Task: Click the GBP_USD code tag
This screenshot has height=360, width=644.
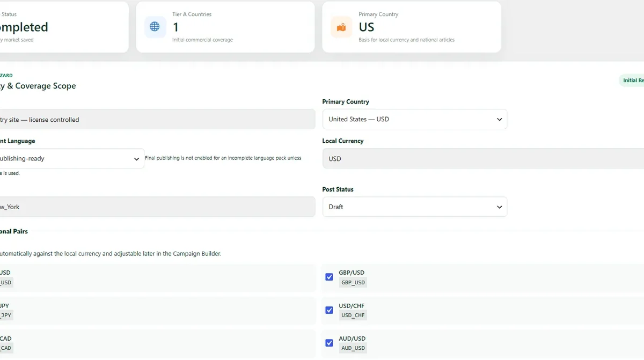Action: pos(353,283)
